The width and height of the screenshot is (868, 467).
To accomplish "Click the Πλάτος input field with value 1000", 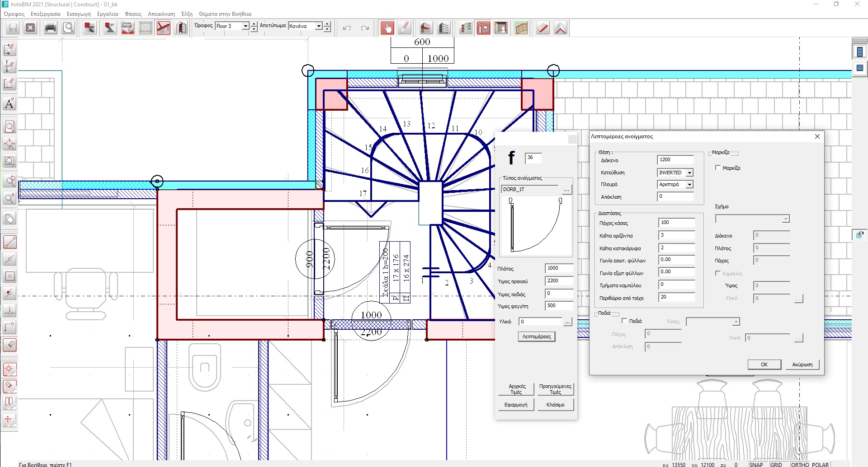I will [559, 268].
